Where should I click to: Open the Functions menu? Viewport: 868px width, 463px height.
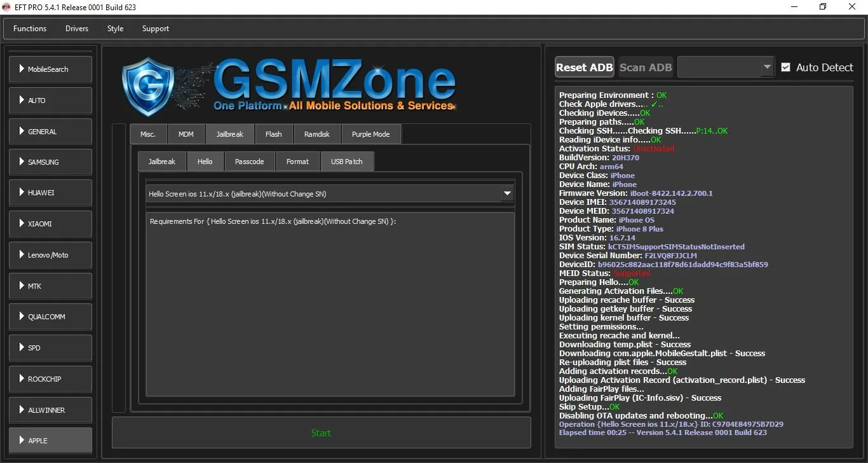(x=30, y=29)
